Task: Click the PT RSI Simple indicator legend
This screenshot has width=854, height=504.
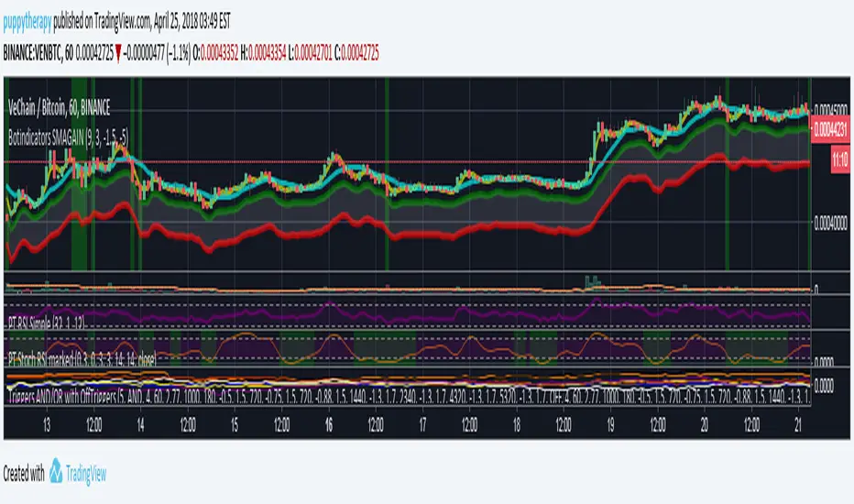Action: 47,323
